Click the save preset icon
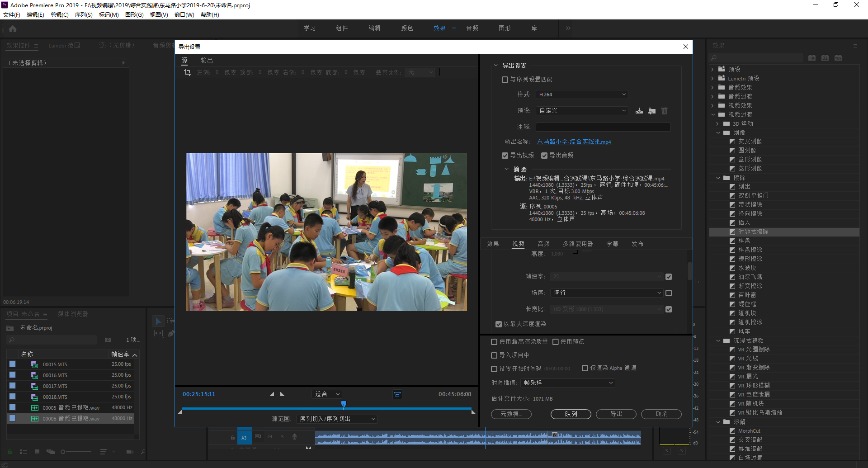The image size is (868, 468). coord(639,111)
